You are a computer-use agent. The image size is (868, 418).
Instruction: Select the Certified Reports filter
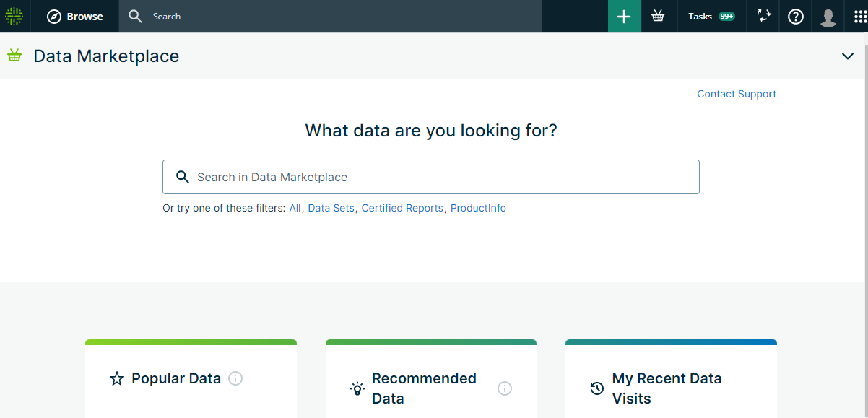click(402, 208)
